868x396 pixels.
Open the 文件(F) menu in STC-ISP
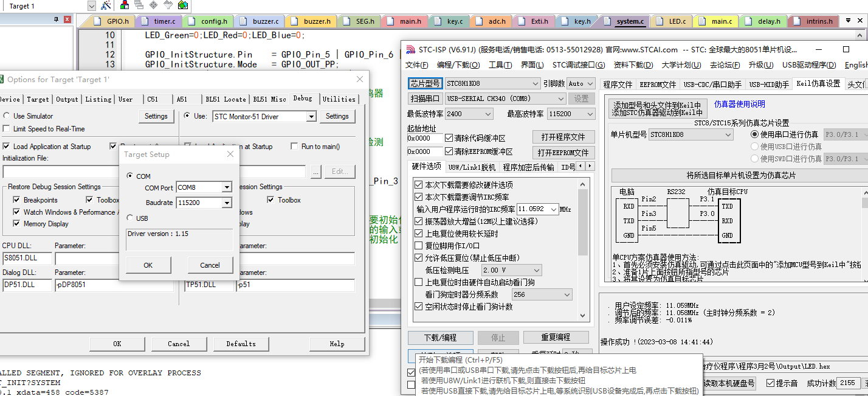click(417, 65)
